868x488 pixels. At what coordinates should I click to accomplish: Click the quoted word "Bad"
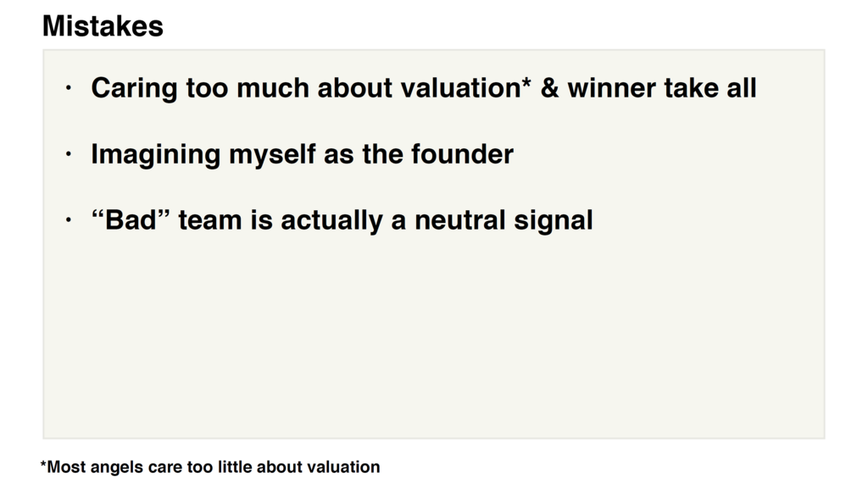pyautogui.click(x=131, y=219)
